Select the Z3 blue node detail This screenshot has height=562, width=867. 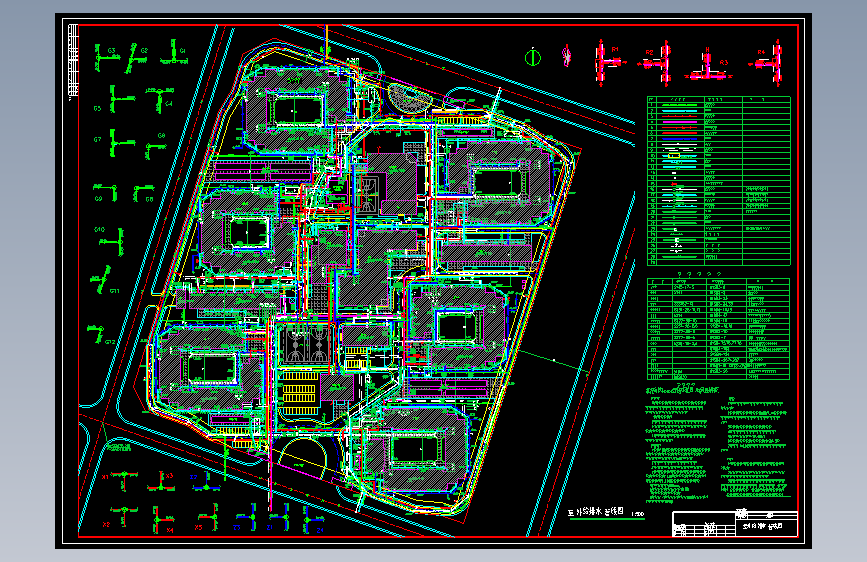[246, 518]
